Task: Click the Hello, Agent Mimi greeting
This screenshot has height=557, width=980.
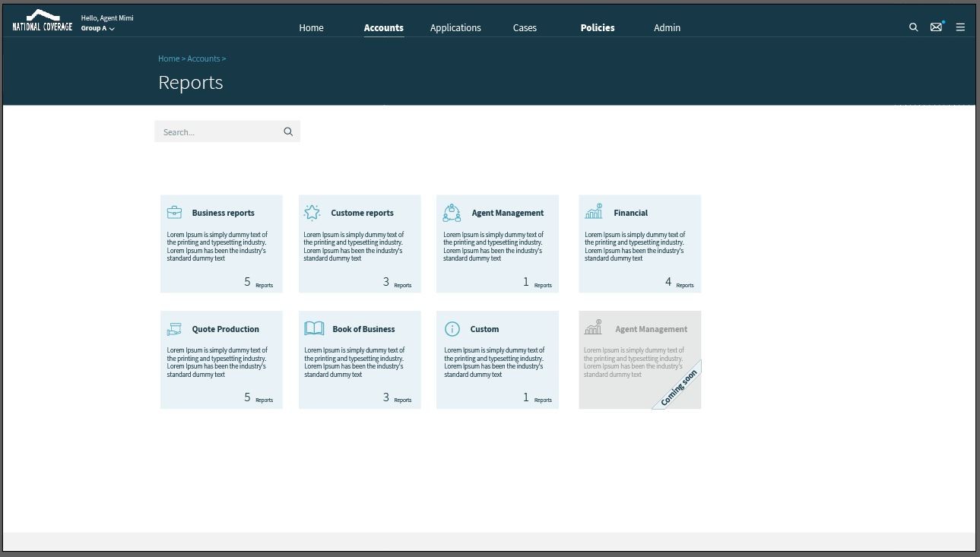Action: (107, 17)
